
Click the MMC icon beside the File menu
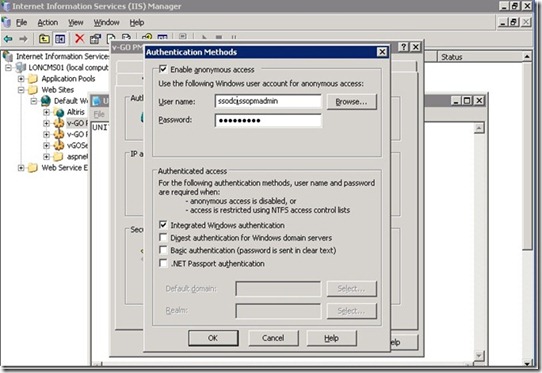6,22
